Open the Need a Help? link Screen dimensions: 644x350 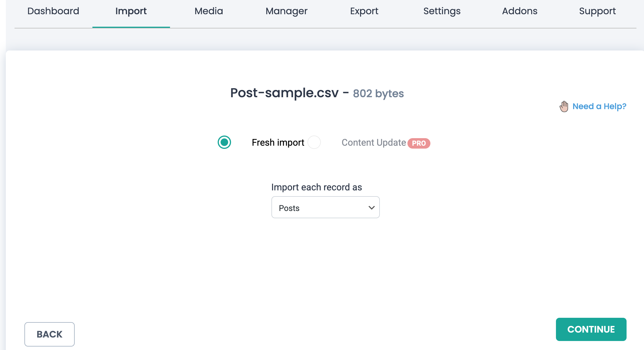tap(599, 107)
